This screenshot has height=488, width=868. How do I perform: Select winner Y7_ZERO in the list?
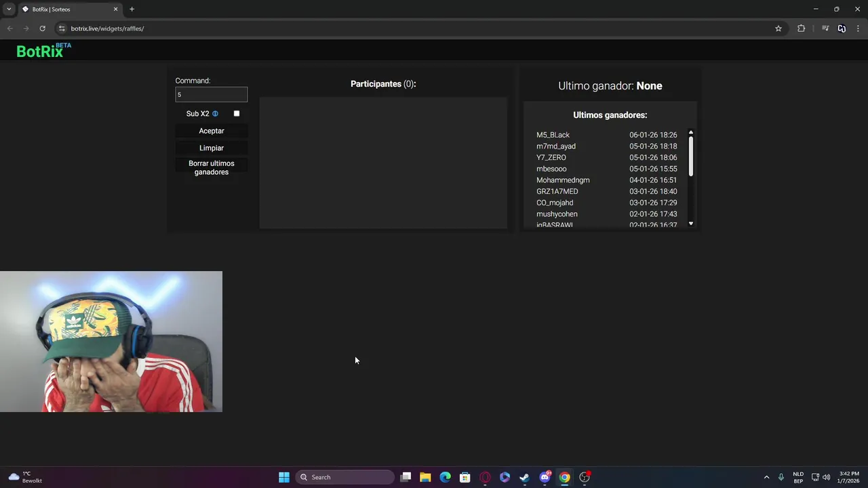[x=551, y=157]
